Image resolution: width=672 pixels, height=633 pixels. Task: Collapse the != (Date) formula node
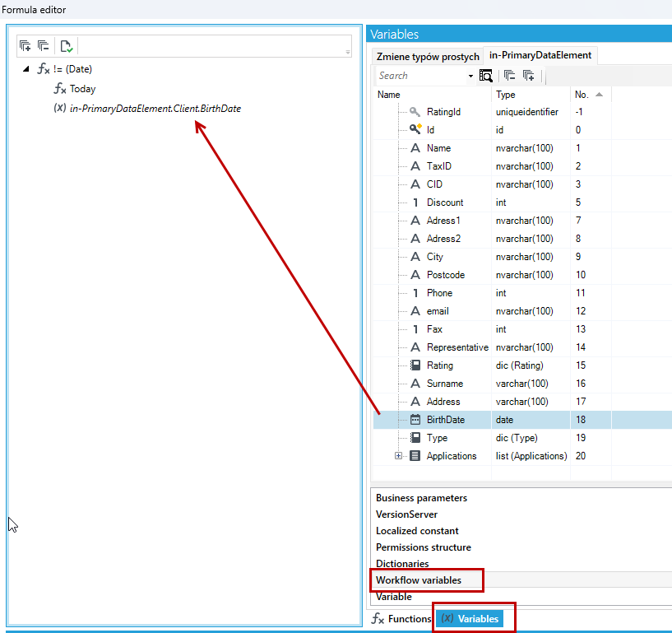(x=26, y=69)
